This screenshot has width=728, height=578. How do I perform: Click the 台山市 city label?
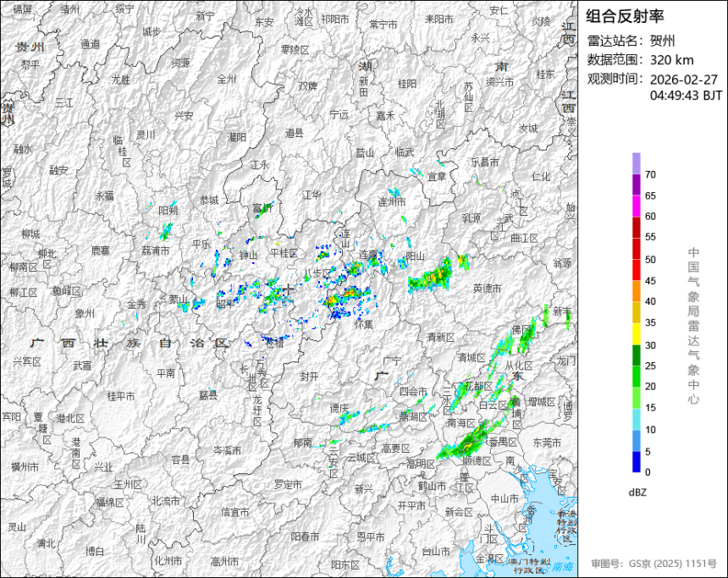pos(435,551)
